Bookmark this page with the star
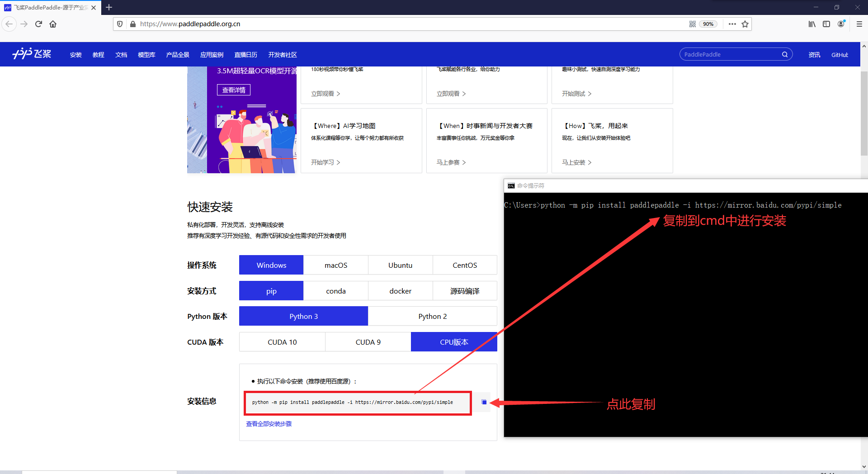 (745, 24)
